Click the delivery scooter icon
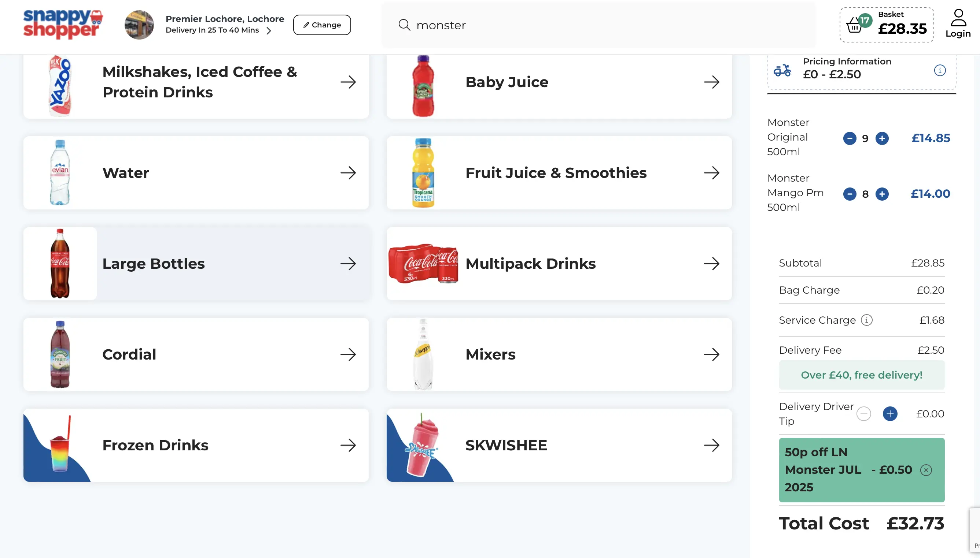The width and height of the screenshot is (980, 558). pyautogui.click(x=782, y=70)
